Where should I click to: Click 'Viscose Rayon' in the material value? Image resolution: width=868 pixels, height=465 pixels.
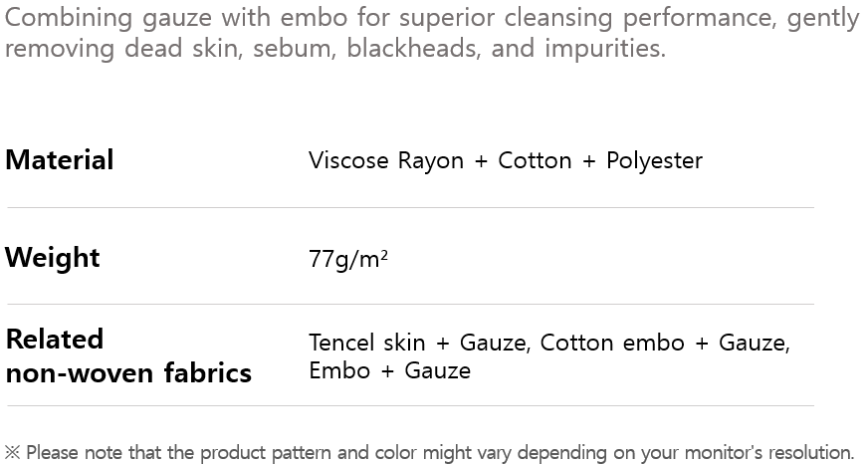pyautogui.click(x=386, y=161)
